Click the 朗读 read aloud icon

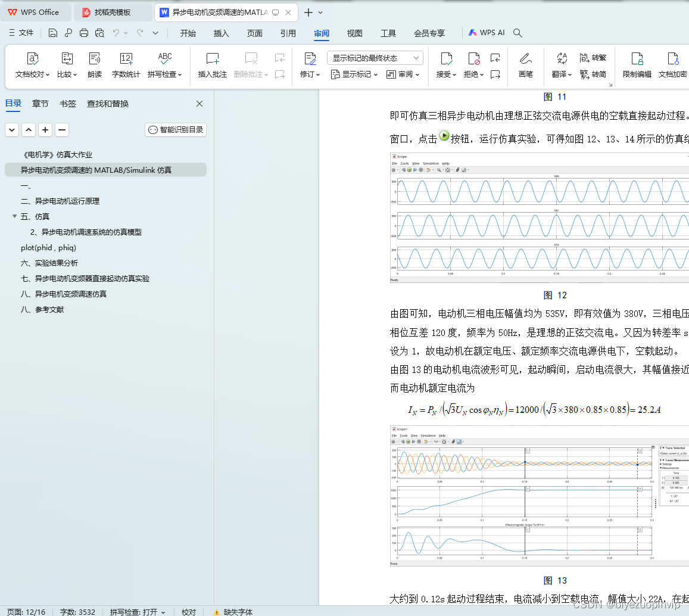(95, 65)
